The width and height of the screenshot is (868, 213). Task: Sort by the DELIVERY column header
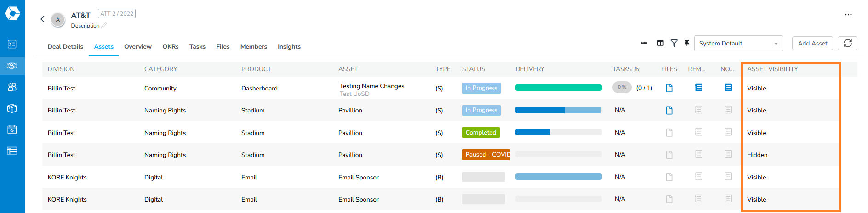(530, 69)
